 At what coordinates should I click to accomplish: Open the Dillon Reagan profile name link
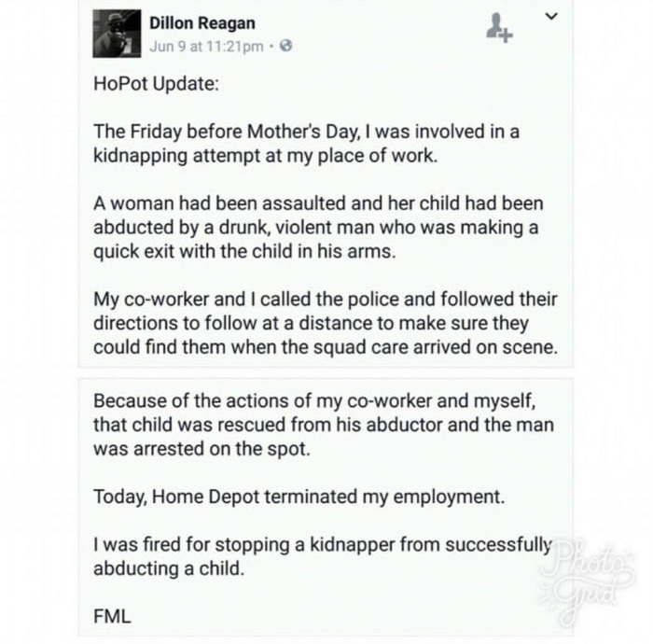click(201, 23)
